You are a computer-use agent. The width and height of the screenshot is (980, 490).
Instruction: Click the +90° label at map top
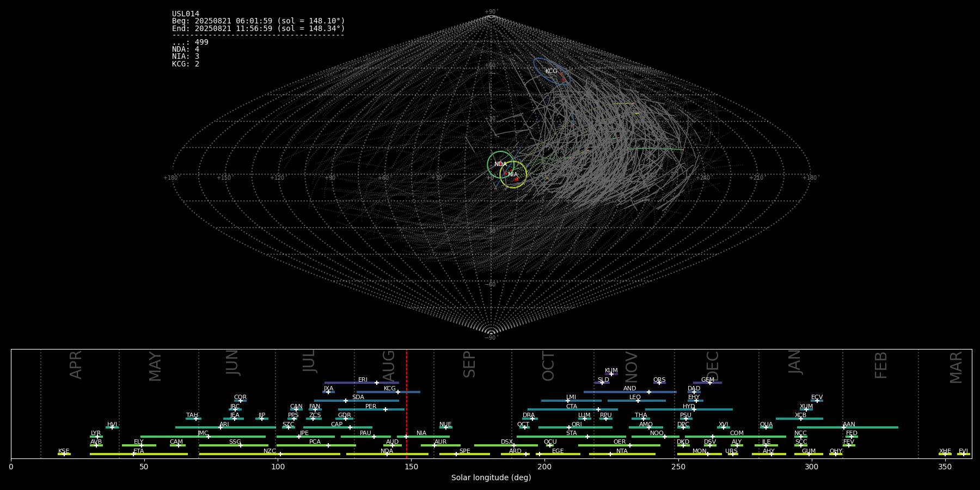pos(491,12)
